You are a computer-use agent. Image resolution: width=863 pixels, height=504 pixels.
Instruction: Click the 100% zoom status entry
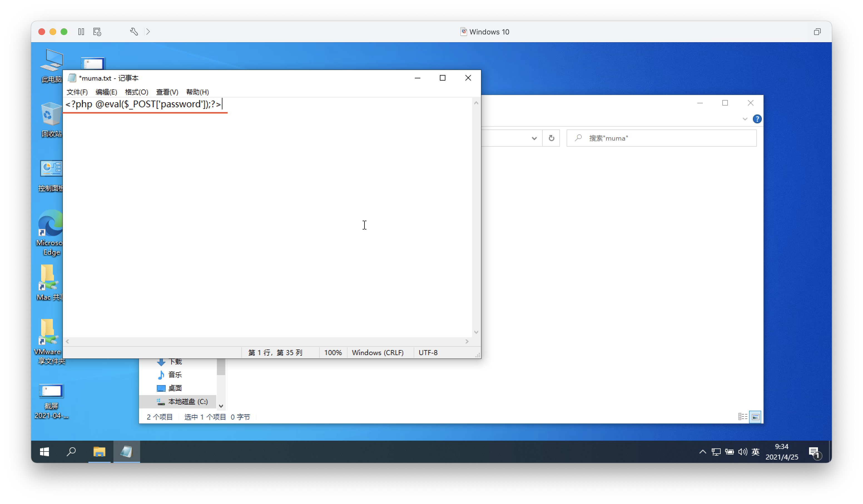333,352
